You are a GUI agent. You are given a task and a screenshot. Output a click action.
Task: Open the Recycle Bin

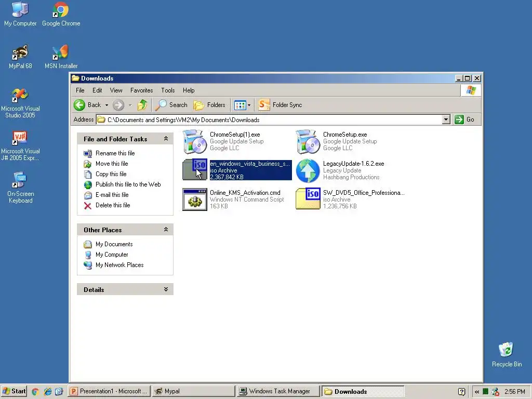507,354
